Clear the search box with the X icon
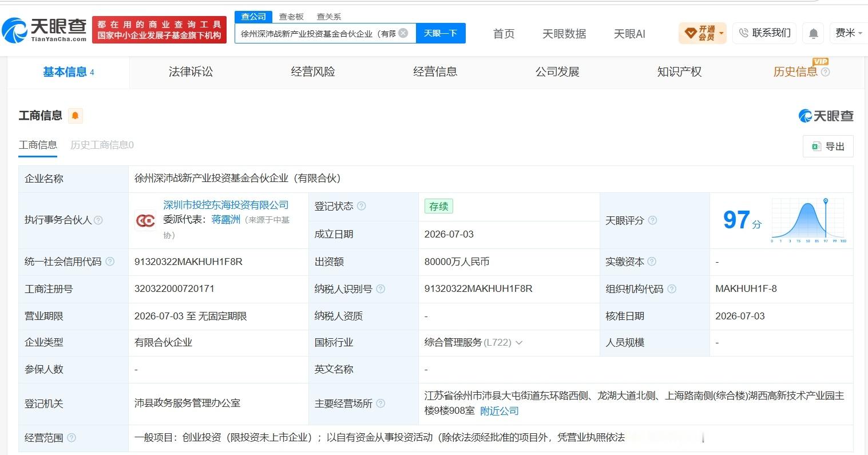868x455 pixels. 403,33
